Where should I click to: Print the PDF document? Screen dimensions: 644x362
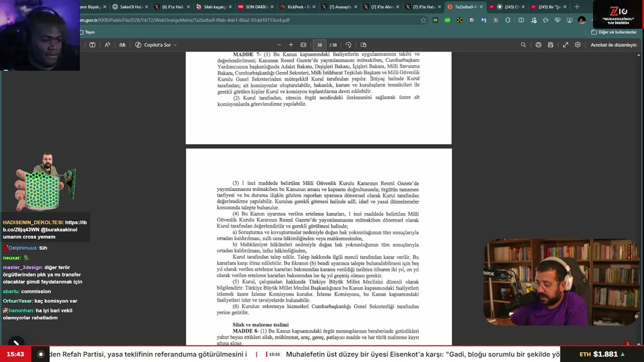pyautogui.click(x=538, y=45)
